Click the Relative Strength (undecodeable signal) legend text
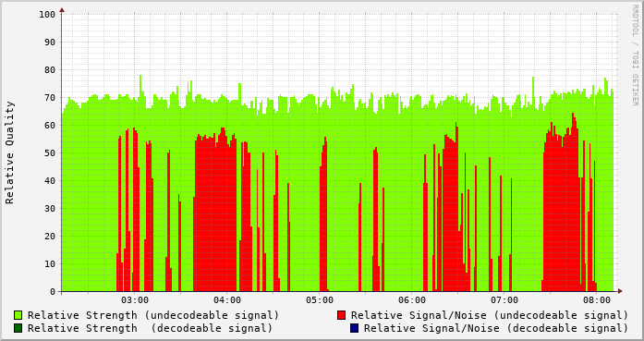Screen dimensions: 644x341 (x=153, y=315)
